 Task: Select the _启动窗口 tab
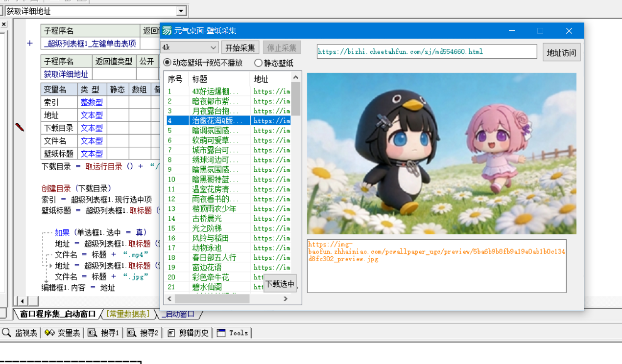pos(179,314)
